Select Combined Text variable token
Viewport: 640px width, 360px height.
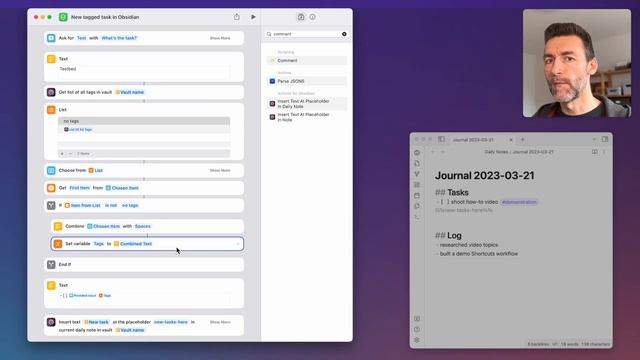[x=133, y=244]
